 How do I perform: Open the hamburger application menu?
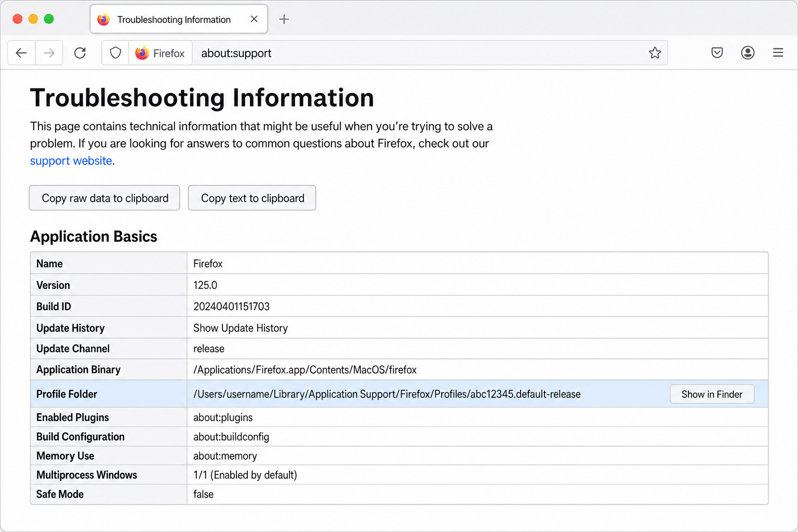point(778,52)
